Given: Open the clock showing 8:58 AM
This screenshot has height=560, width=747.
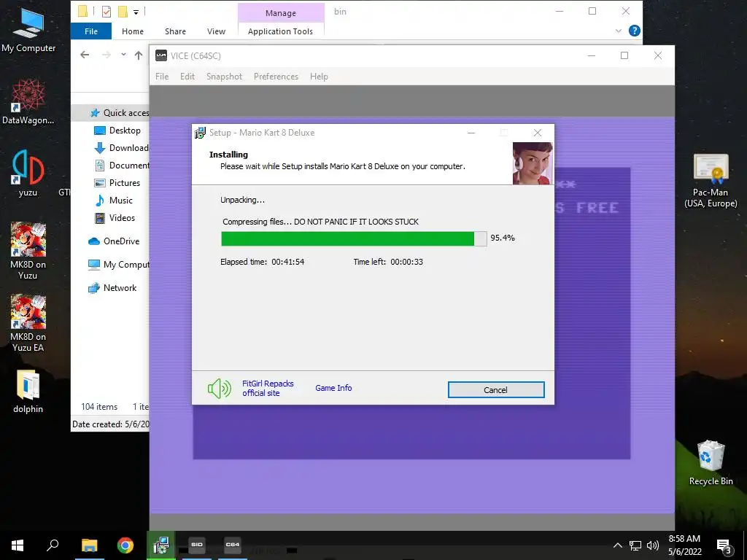Looking at the screenshot, I should (684, 545).
